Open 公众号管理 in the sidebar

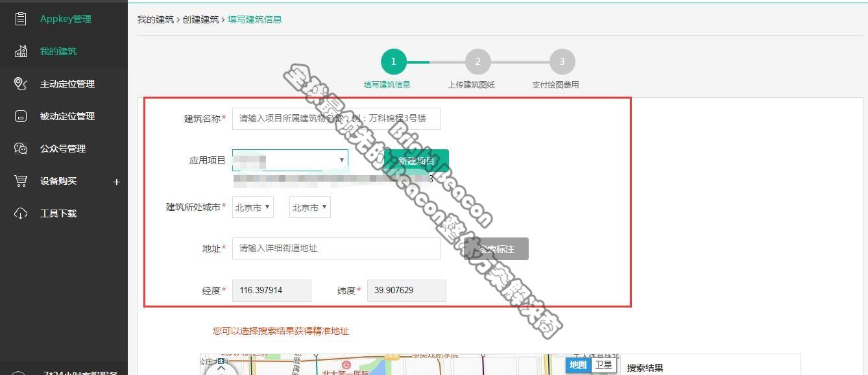pos(63,149)
